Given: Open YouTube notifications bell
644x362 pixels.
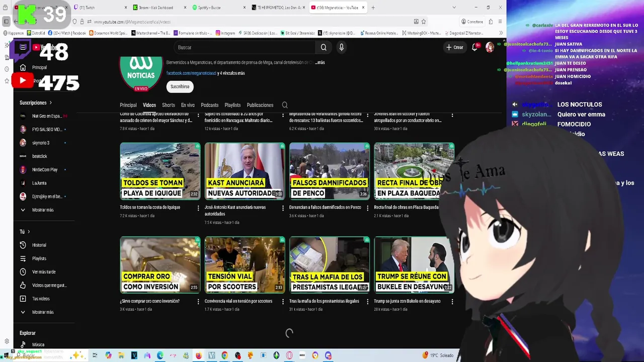Looking at the screenshot, I should pyautogui.click(x=474, y=47).
